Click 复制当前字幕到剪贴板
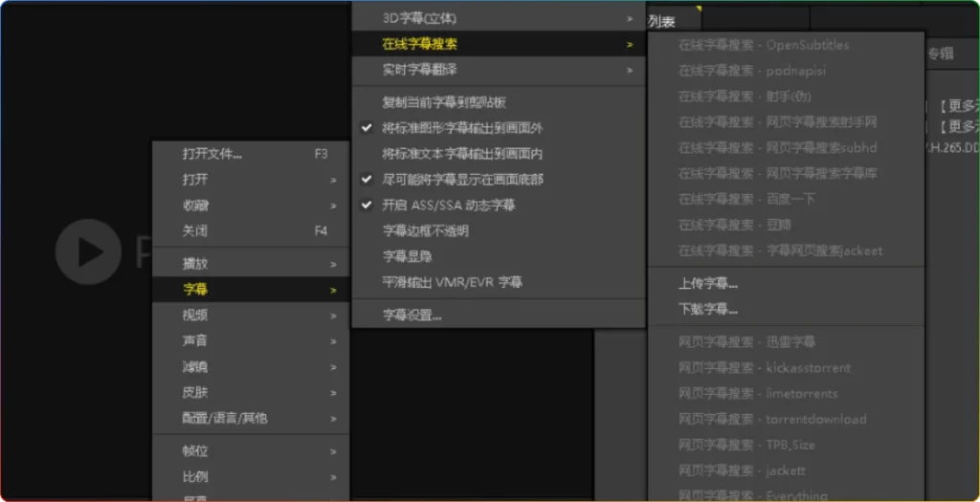 point(443,102)
